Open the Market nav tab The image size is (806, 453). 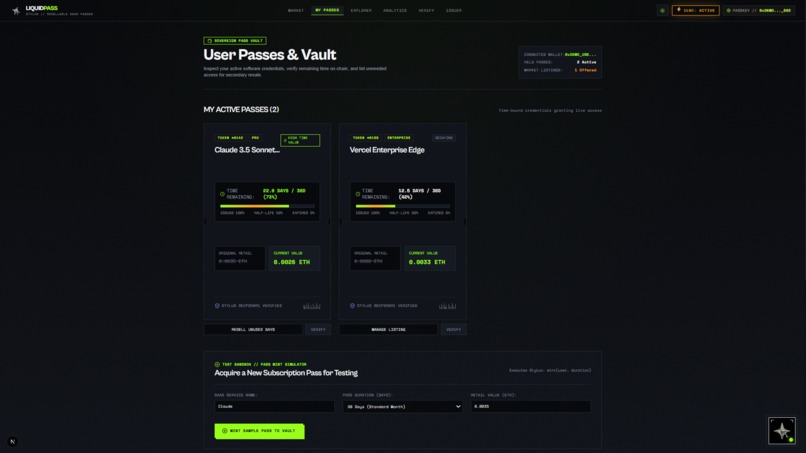point(296,10)
